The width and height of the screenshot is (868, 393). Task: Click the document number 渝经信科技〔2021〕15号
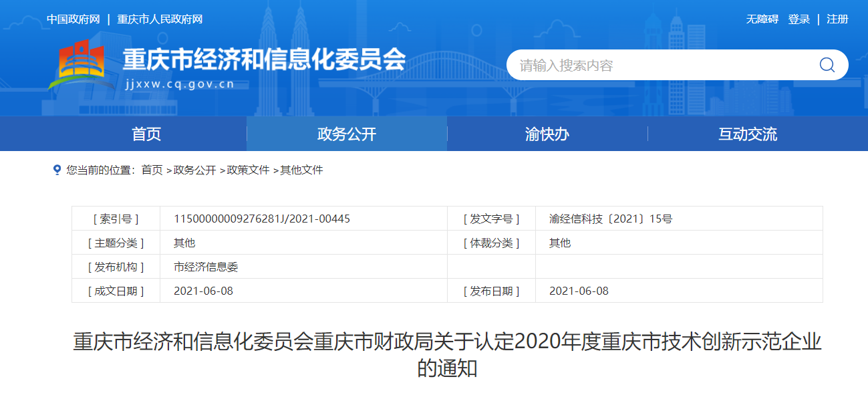[x=610, y=219]
